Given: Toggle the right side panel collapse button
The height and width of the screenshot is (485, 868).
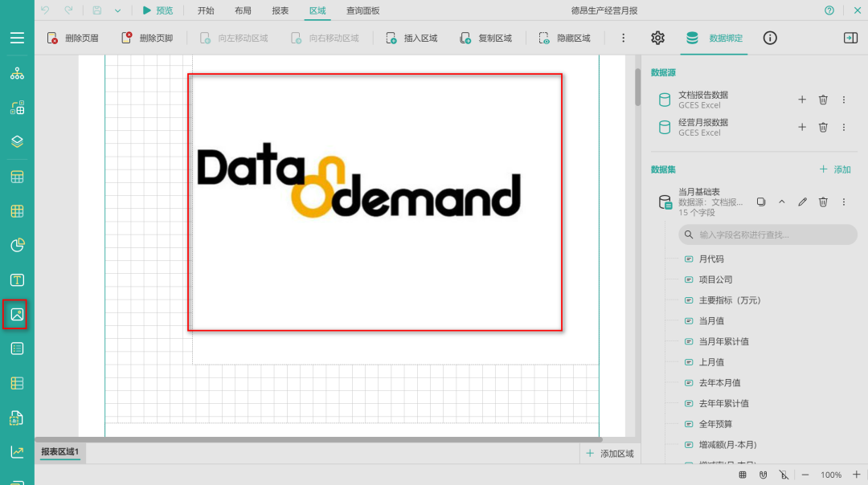Looking at the screenshot, I should click(x=850, y=38).
